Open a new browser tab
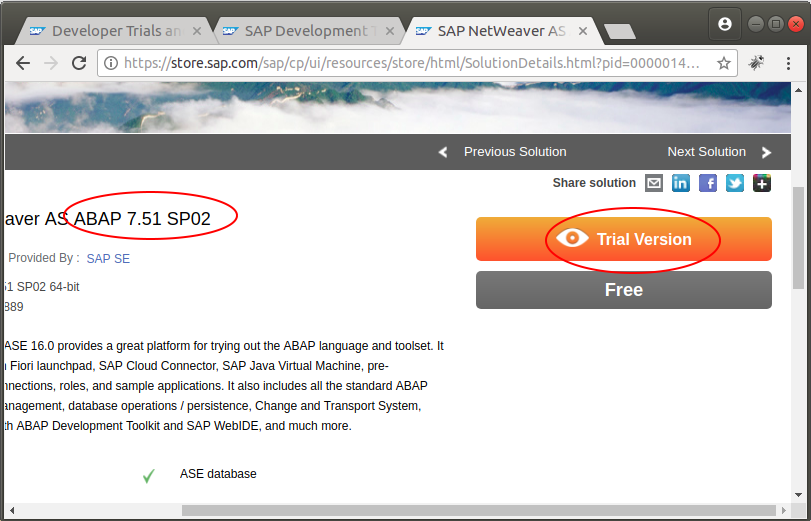811x521 pixels. point(620,32)
